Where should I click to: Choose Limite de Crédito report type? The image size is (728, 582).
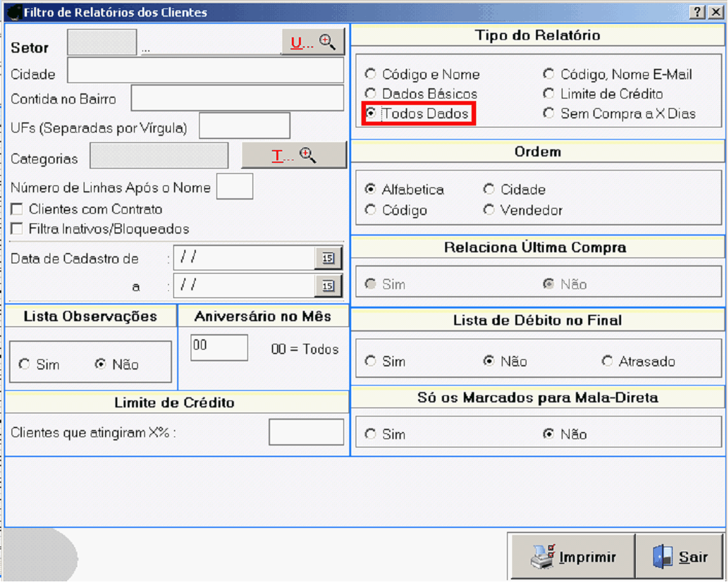pyautogui.click(x=549, y=94)
